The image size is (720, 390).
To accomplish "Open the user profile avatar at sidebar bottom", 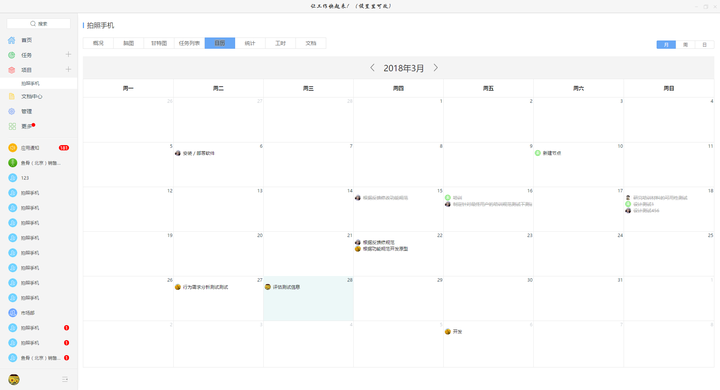I will (14, 379).
